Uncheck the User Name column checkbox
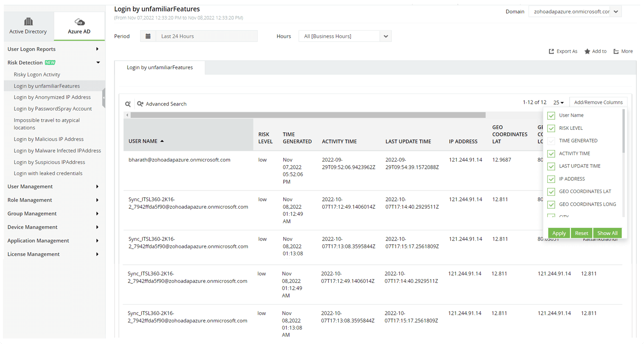Viewport: 644px width, 344px height. coord(551,115)
